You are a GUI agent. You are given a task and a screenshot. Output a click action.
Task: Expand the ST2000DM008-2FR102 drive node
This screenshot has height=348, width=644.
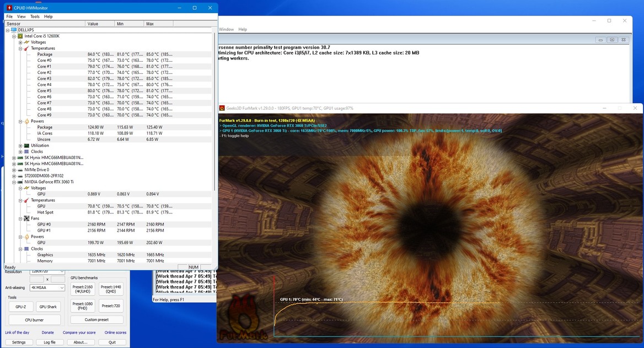[14, 176]
